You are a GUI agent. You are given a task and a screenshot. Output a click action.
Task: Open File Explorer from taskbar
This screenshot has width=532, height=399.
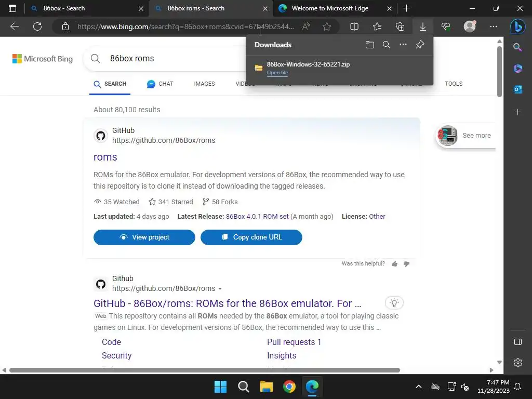point(267,387)
